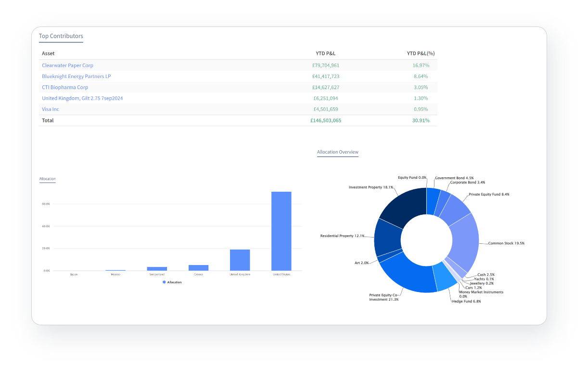Click the Total row in the contributors table
The height and width of the screenshot is (371, 588).
click(x=48, y=120)
